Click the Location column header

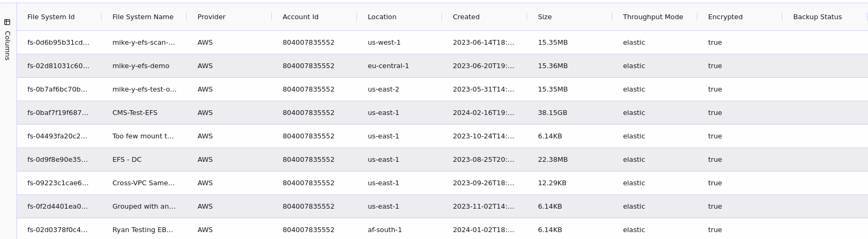[x=382, y=17]
